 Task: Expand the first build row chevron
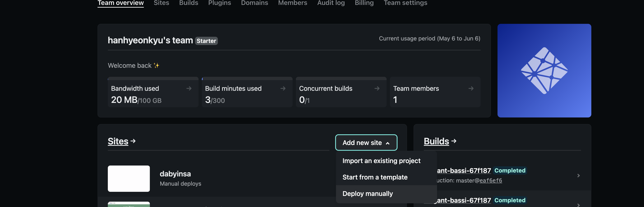578,176
